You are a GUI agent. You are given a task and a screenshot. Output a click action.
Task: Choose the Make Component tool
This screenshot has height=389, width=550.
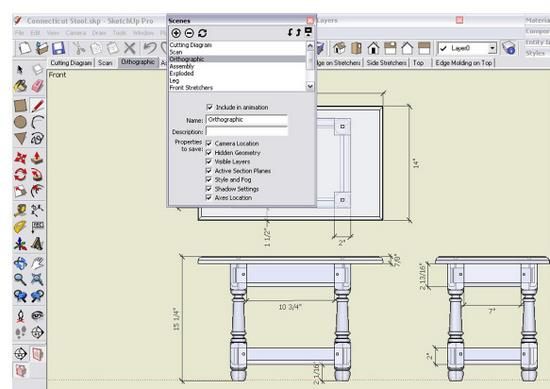tap(37, 69)
